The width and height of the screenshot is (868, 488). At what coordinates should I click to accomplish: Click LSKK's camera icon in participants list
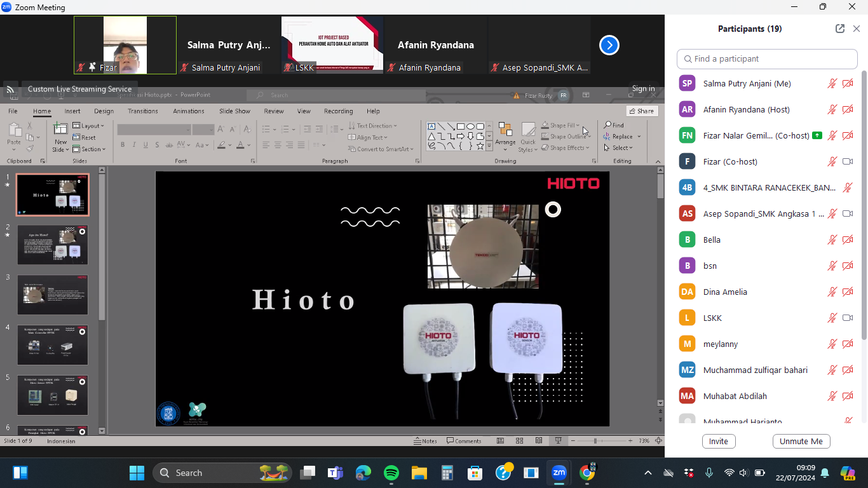848,318
